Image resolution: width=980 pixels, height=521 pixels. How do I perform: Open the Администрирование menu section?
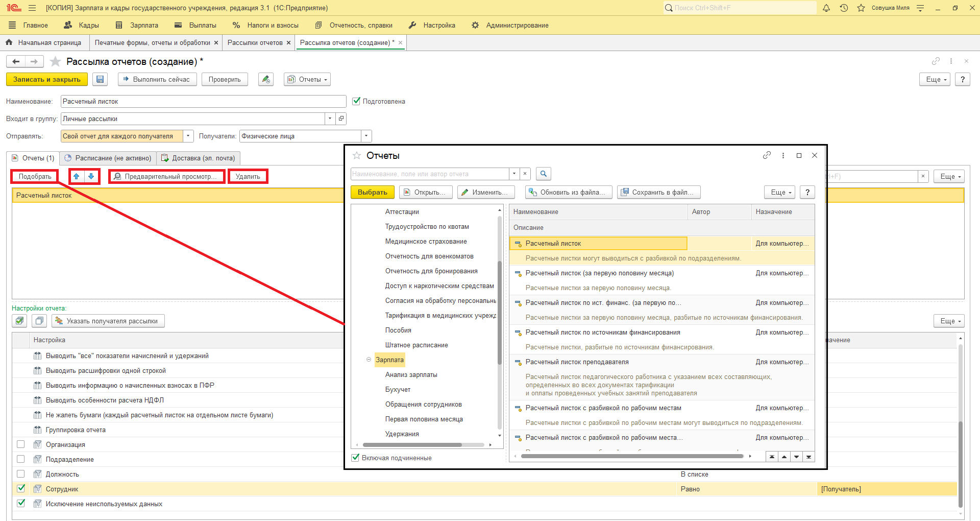(510, 25)
